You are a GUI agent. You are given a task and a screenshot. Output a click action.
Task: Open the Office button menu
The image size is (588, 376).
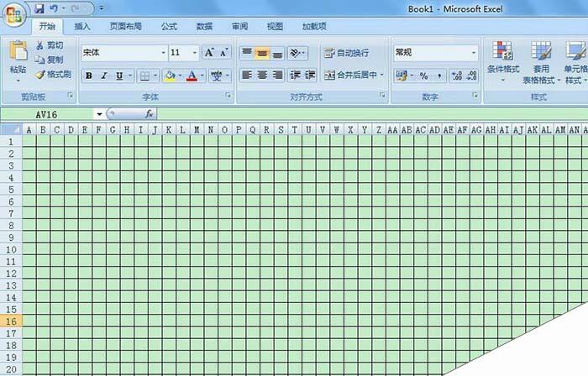[x=14, y=15]
